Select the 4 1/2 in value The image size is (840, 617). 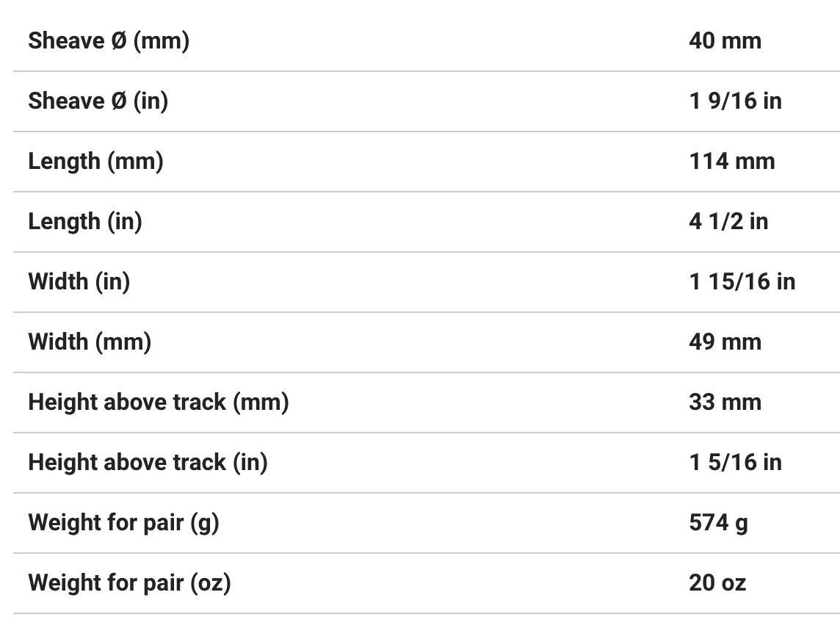[728, 222]
